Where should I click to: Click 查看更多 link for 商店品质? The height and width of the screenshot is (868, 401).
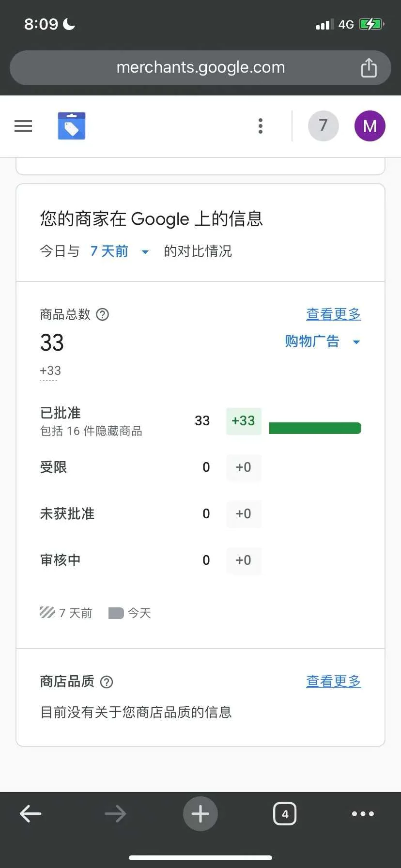pyautogui.click(x=333, y=682)
